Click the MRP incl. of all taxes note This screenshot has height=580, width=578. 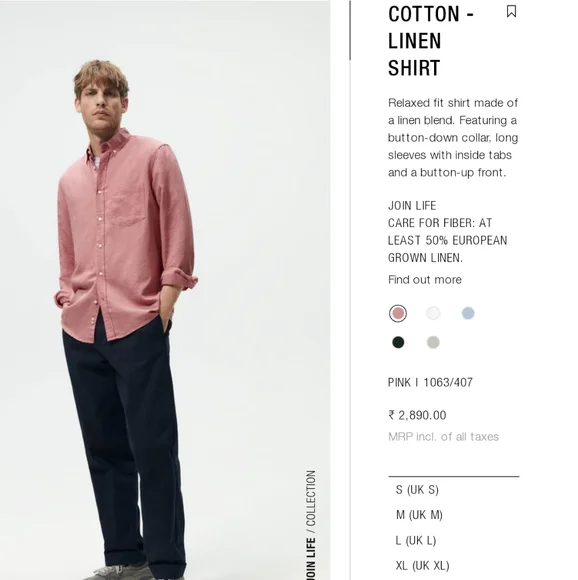pos(443,437)
